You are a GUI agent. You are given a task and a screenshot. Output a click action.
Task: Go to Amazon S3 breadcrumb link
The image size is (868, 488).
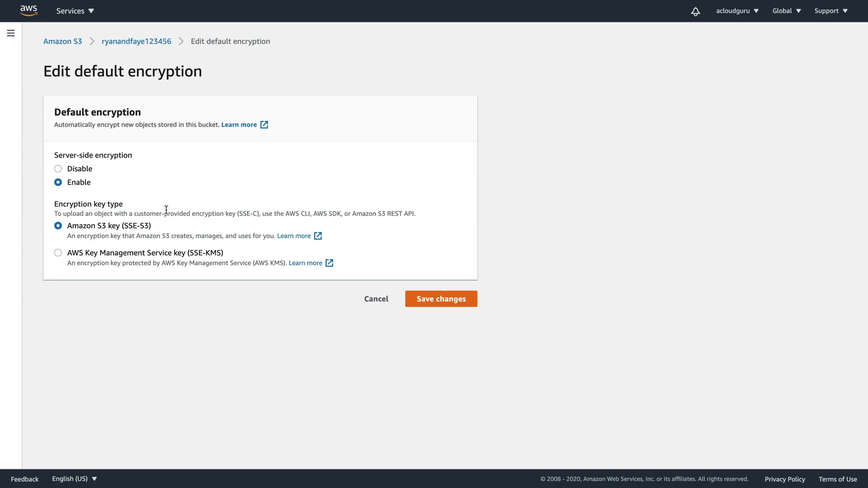tap(62, 41)
